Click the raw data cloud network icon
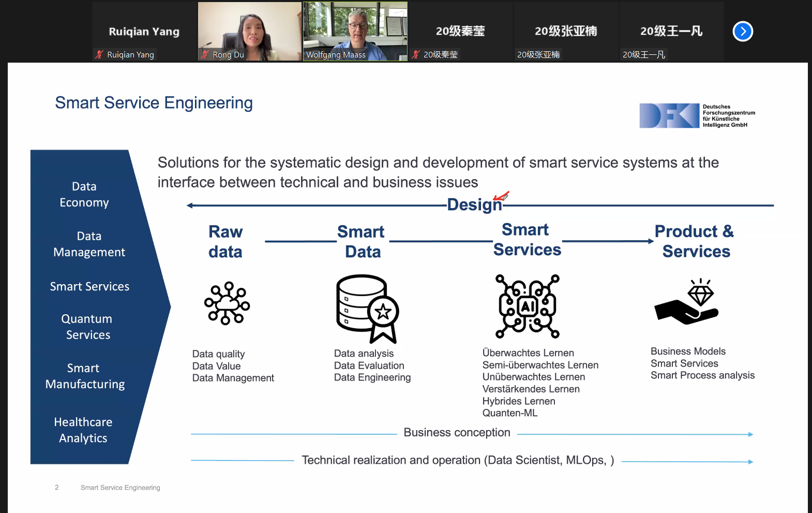 227,303
